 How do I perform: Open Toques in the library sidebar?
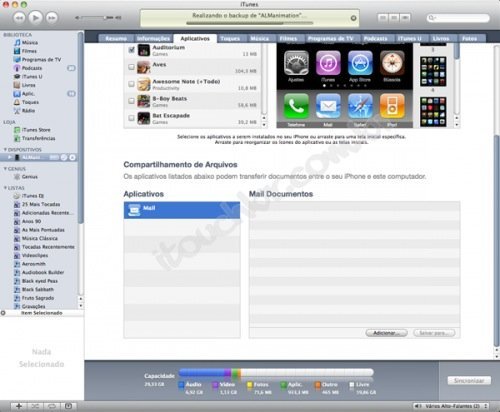[30, 102]
